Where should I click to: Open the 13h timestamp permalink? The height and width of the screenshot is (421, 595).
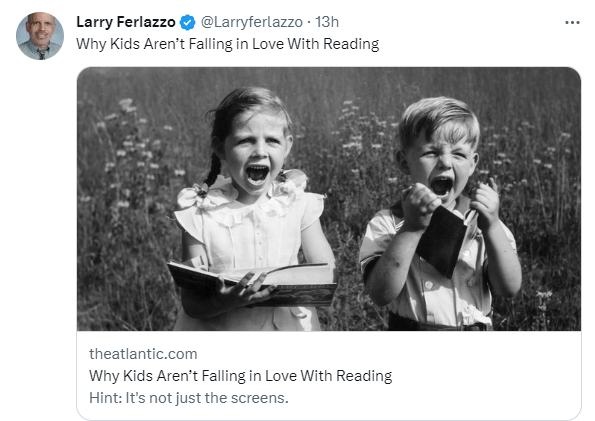pyautogui.click(x=327, y=22)
